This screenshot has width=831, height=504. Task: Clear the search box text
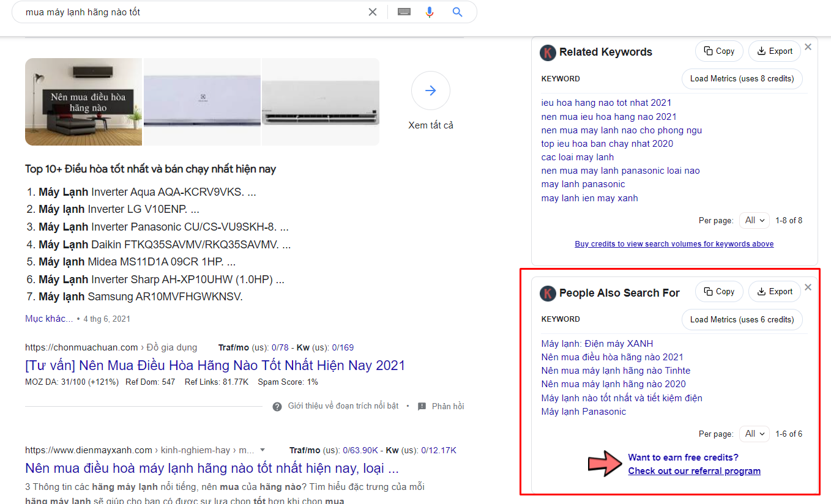(372, 12)
